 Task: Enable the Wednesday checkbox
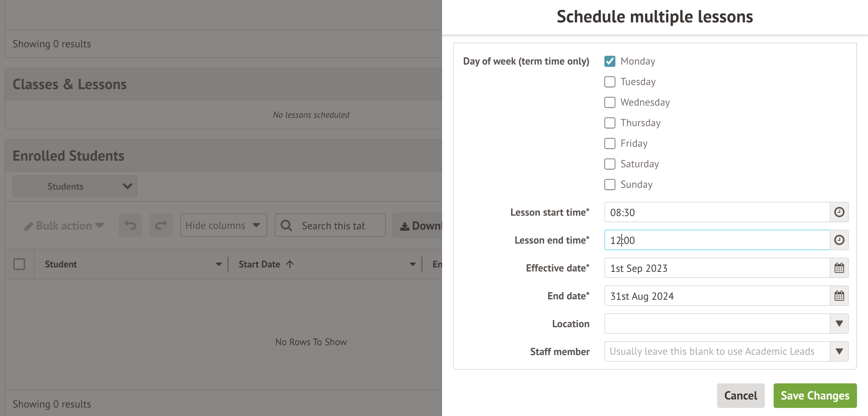610,102
